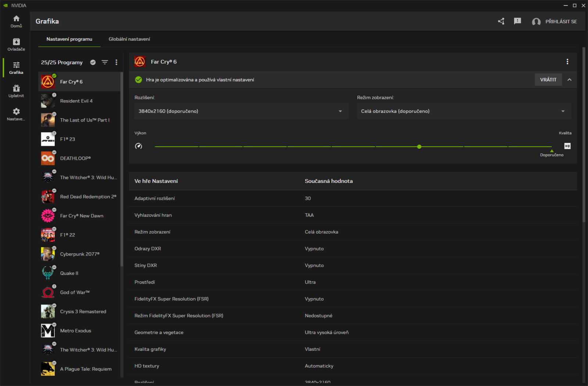Viewport: 588px width, 386px height.
Task: Select Quake II in program list
Action: click(x=79, y=273)
